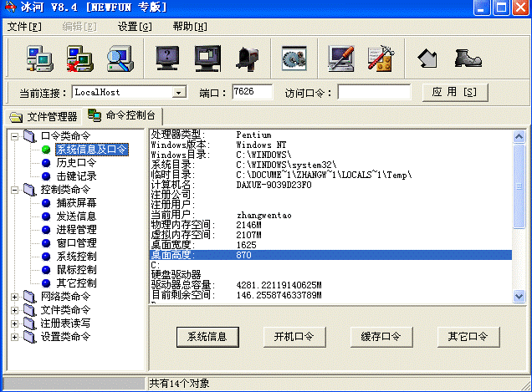This screenshot has width=532, height=392.
Task: Click blue dot icon next to 击键记录
Action: pos(46,176)
